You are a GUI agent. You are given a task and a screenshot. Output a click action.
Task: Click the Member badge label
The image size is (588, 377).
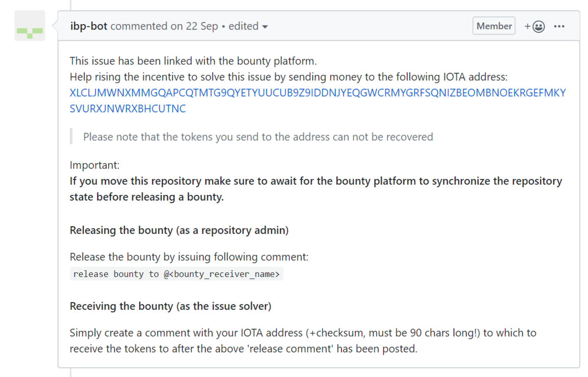[494, 26]
